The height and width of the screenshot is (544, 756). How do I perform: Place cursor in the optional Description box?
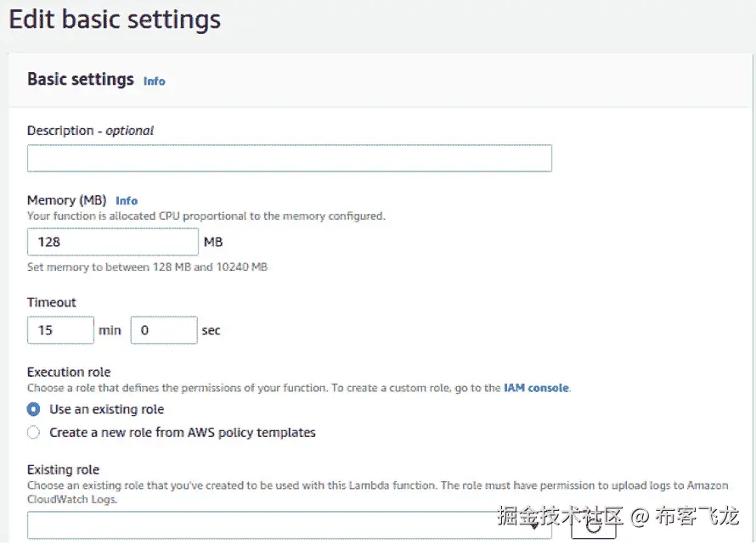coord(289,158)
